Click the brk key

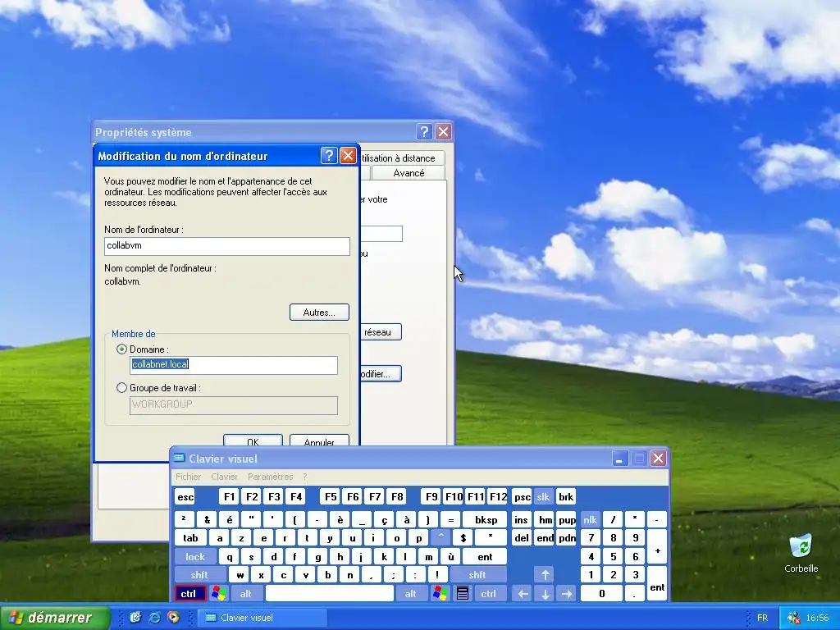click(566, 497)
